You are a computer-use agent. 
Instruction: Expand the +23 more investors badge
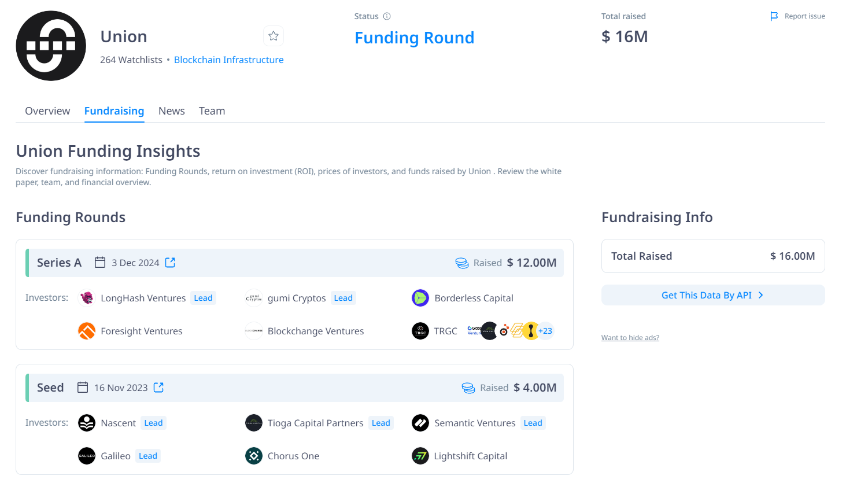pos(545,331)
